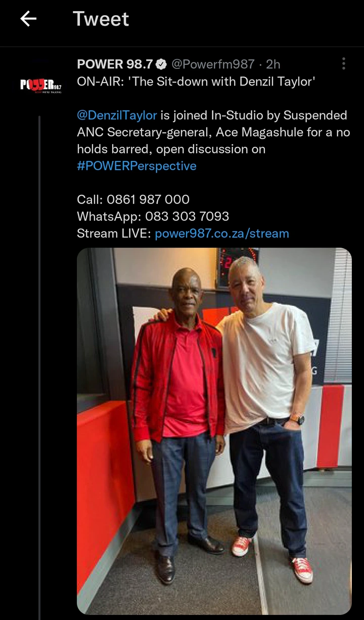364x620 pixels.
Task: Tap the thread connector line below the avatar
Action: [39, 367]
